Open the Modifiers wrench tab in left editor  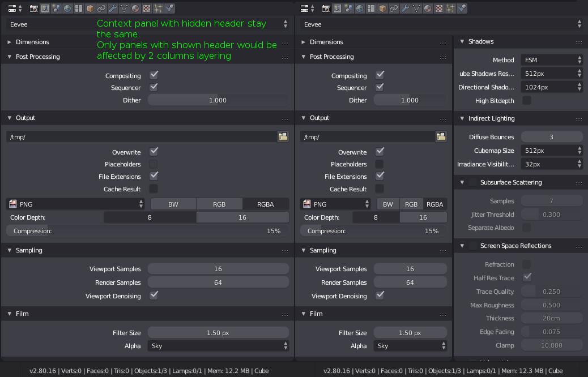click(x=113, y=8)
